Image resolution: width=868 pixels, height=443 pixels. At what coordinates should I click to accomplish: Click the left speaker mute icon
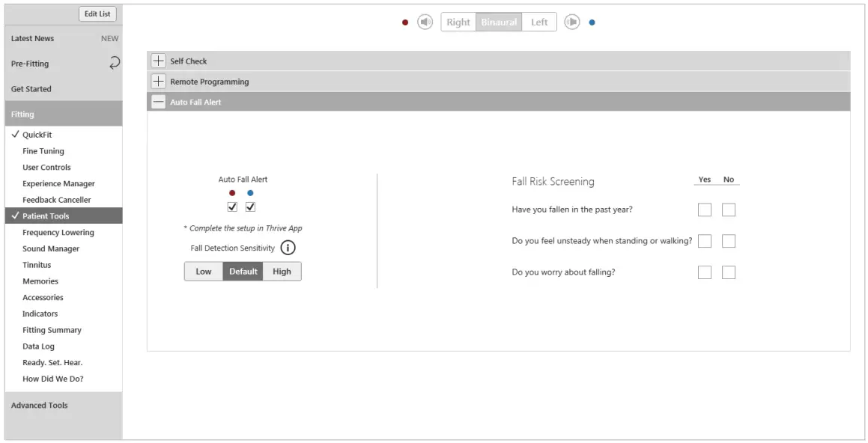[x=425, y=22]
